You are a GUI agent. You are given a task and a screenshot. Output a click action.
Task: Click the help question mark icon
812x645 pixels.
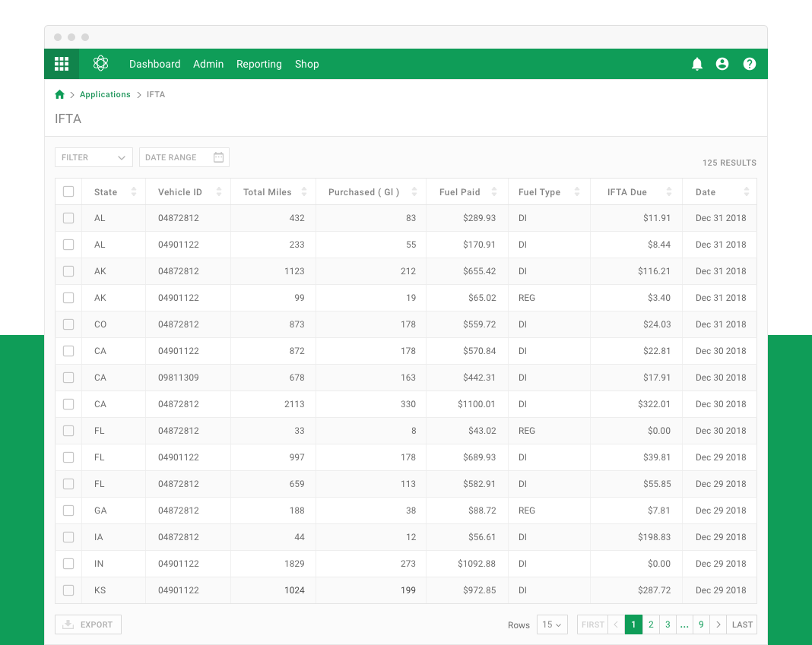click(x=750, y=64)
